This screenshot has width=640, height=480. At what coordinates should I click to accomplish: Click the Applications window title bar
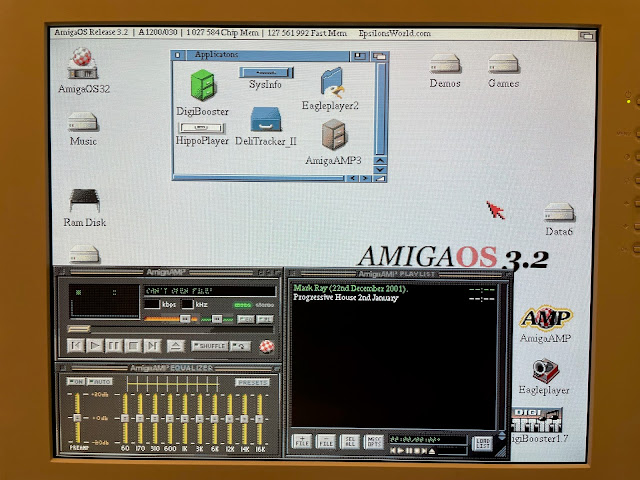pos(267,55)
